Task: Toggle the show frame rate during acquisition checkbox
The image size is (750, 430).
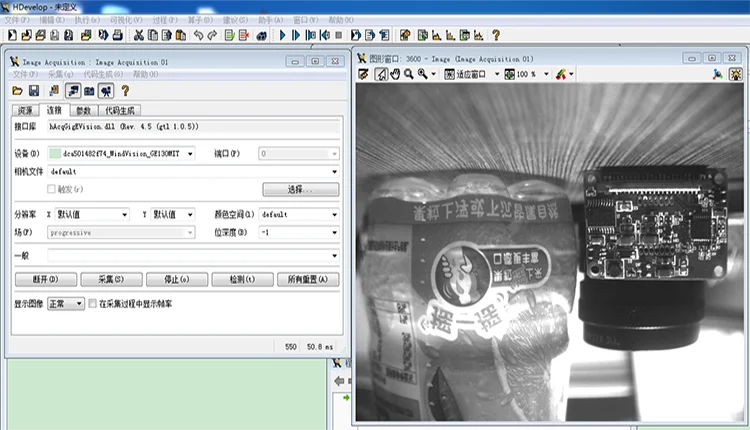Action: tap(93, 303)
